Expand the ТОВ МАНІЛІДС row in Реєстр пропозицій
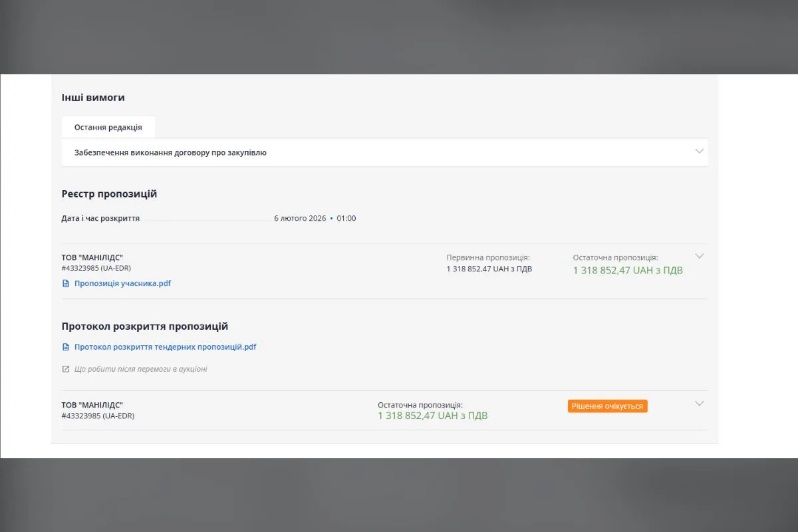The width and height of the screenshot is (798, 532). (x=699, y=256)
